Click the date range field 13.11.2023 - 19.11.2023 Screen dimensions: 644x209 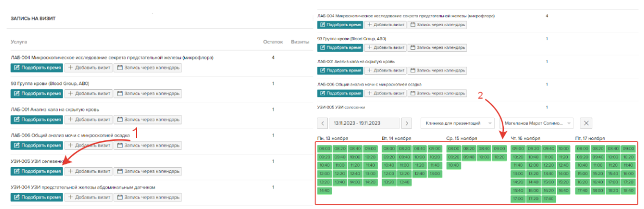pyautogui.click(x=364, y=123)
